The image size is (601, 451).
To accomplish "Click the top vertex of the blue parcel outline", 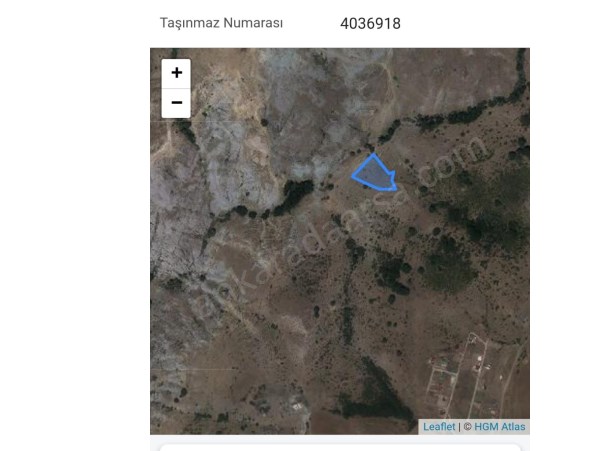I will (x=373, y=154).
